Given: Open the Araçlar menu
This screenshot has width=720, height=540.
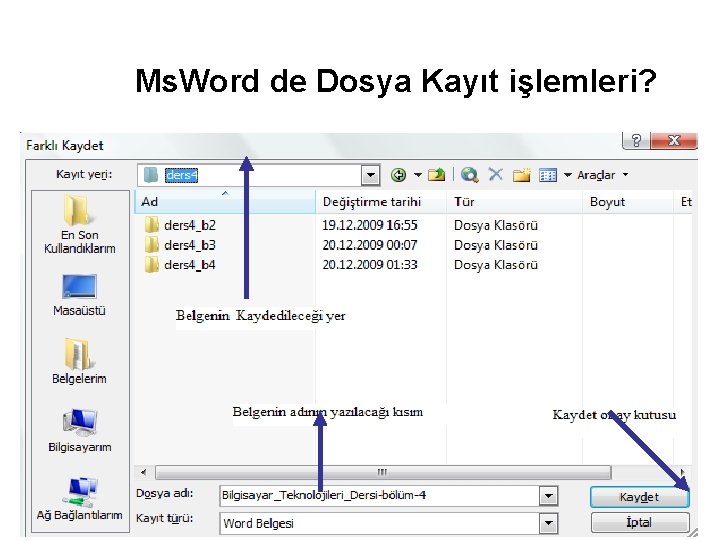Looking at the screenshot, I should click(x=602, y=175).
